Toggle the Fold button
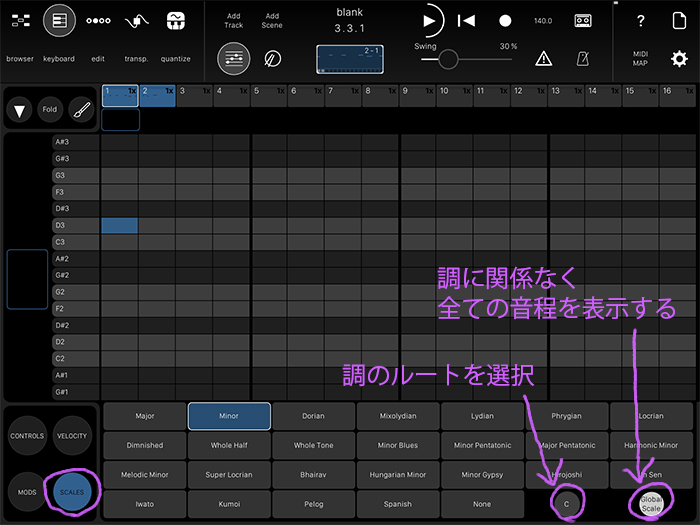700x525 pixels. 50,109
